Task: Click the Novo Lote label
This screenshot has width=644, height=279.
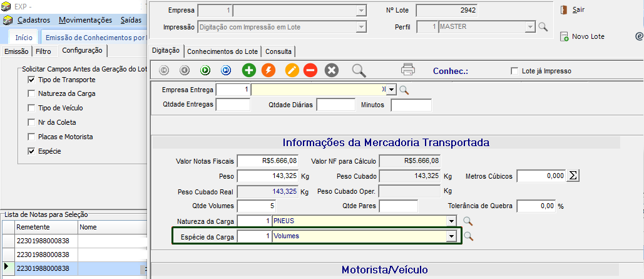Action: tap(588, 36)
